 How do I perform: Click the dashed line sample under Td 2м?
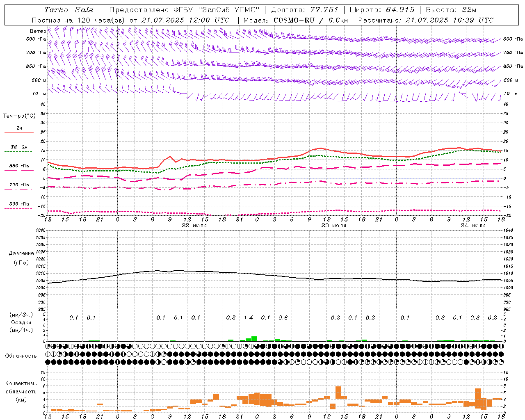[x=18, y=152]
